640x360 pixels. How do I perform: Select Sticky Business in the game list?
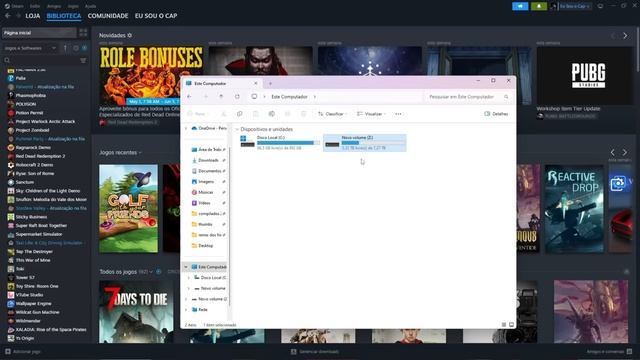click(31, 217)
